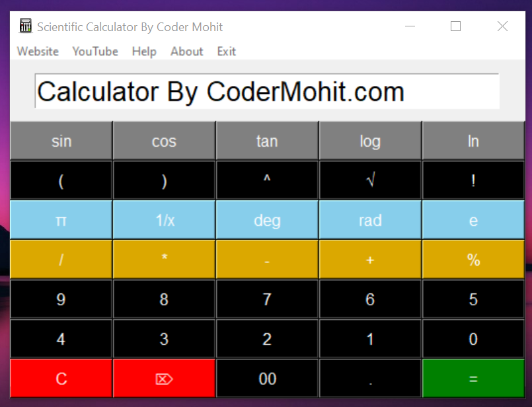Screen dimensions: 532x407
Task: Click the plus + button
Action: (x=370, y=260)
